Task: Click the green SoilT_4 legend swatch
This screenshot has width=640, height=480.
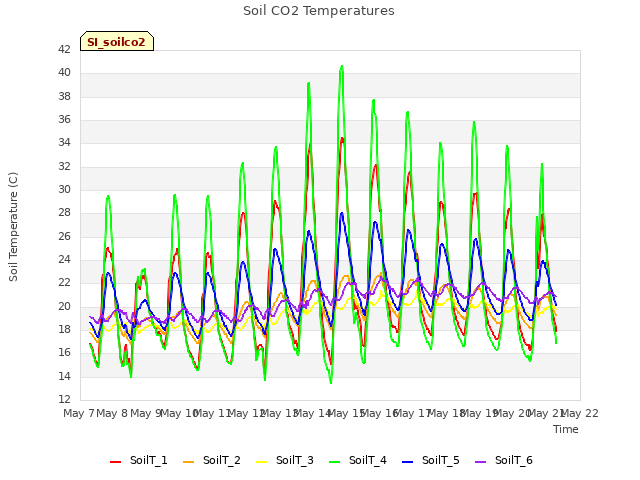Action: coord(335,462)
